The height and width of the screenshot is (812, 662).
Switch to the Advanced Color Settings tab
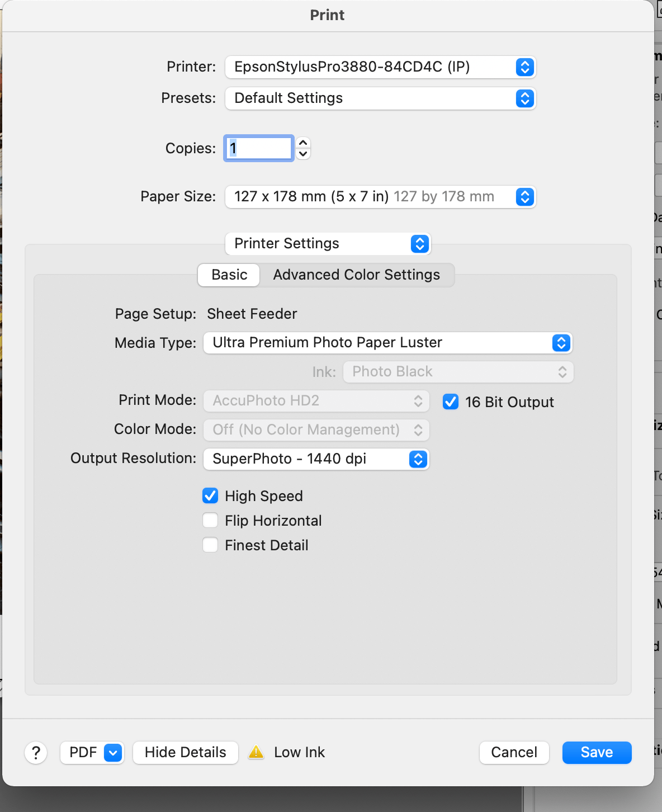point(356,275)
